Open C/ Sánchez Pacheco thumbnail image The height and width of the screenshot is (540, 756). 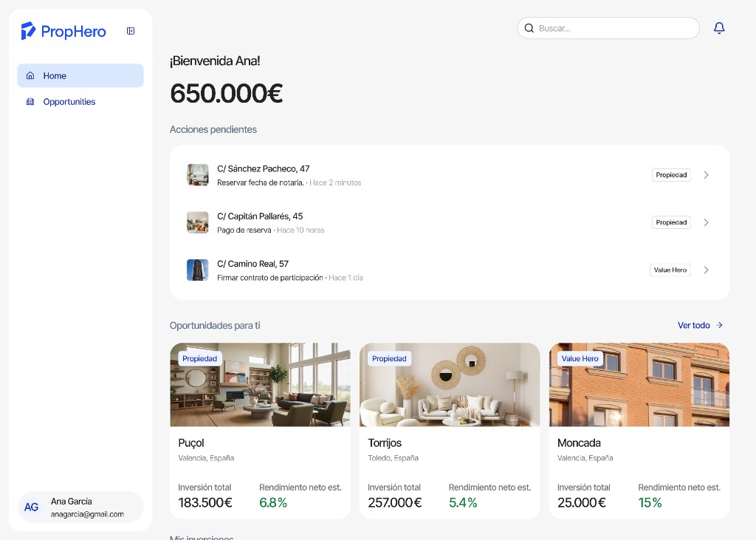[198, 174]
